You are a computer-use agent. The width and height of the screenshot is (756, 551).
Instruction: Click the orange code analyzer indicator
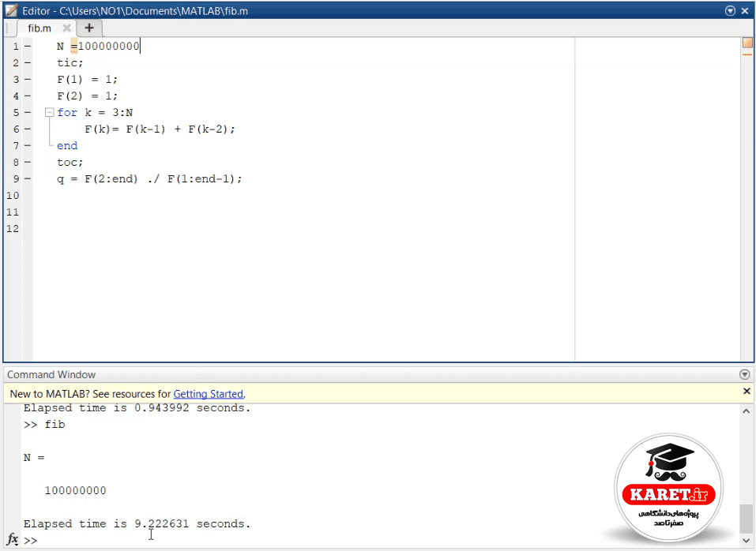pyautogui.click(x=747, y=43)
